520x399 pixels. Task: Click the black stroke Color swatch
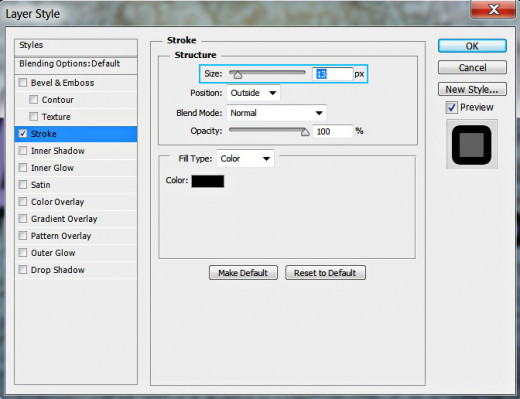coord(208,181)
